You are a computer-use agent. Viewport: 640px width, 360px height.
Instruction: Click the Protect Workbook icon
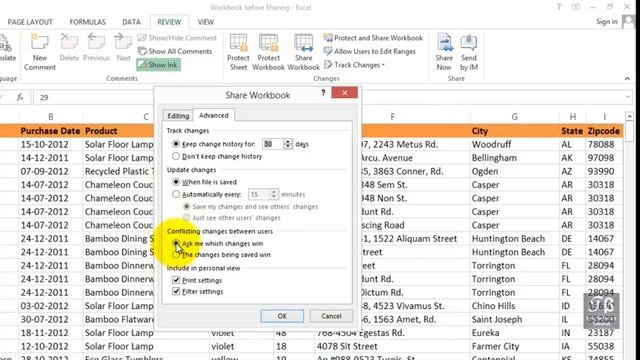pos(268,52)
